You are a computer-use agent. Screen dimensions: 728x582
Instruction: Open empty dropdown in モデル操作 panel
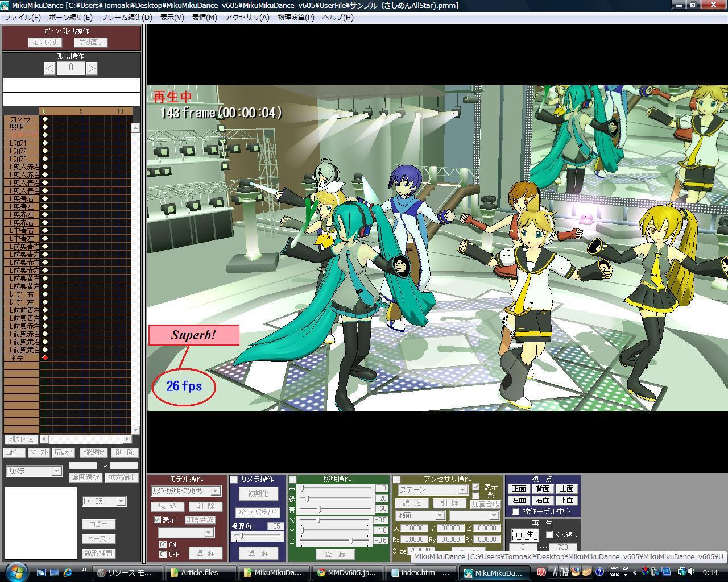tap(185, 533)
